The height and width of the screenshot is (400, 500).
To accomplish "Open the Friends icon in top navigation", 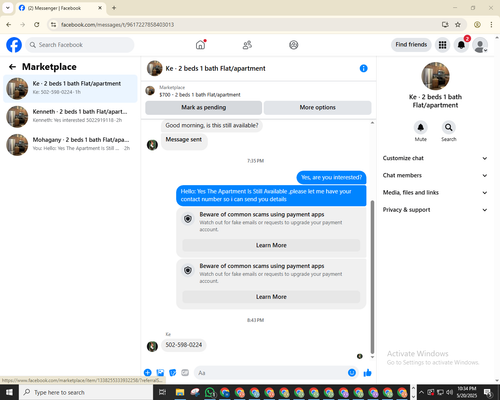I will coord(247,45).
